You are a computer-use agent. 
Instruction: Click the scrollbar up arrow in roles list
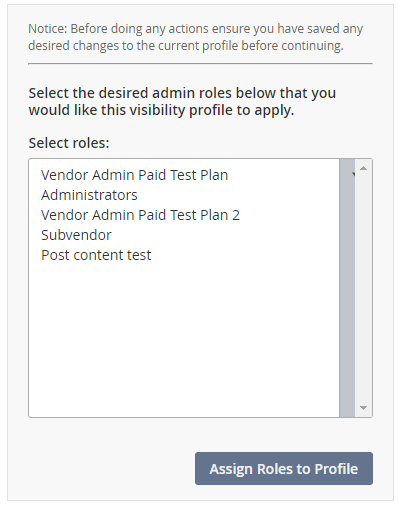tap(363, 169)
